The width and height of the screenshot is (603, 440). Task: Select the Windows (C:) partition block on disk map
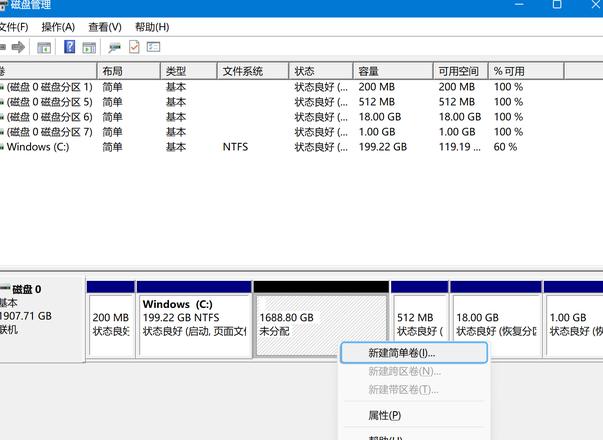pos(194,319)
